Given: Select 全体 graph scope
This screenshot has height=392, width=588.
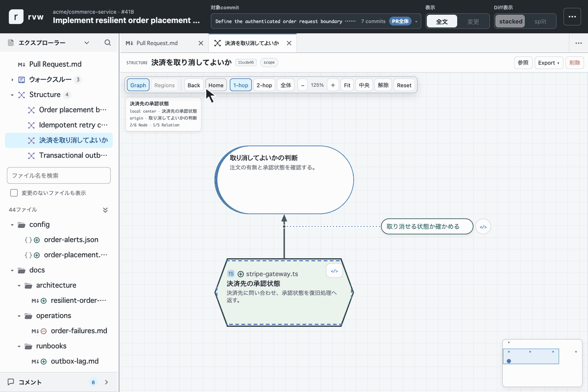Looking at the screenshot, I should (x=286, y=85).
